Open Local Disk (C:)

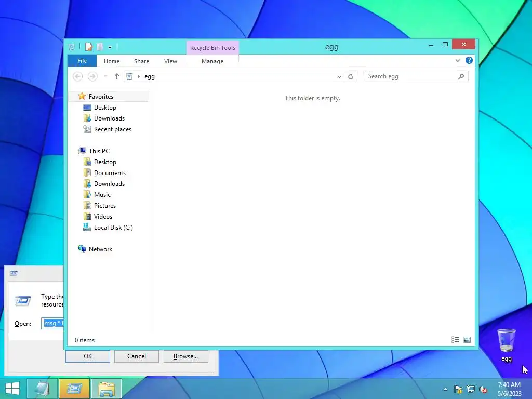tap(113, 228)
